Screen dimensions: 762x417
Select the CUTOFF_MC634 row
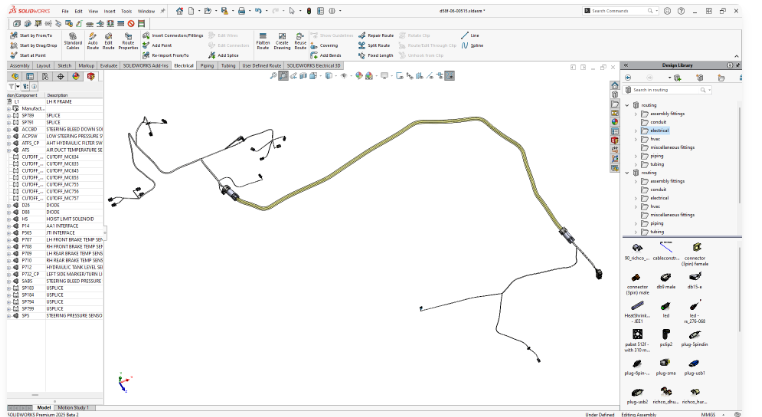[55, 157]
